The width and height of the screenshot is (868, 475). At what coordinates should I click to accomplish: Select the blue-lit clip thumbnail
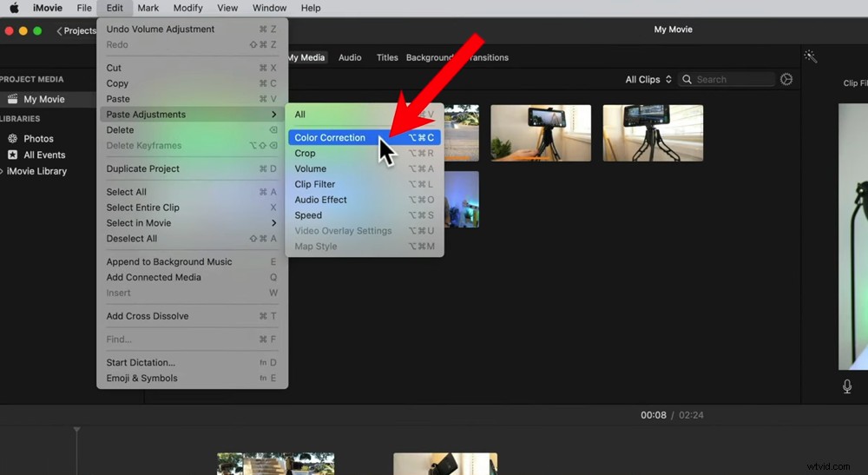tap(462, 200)
